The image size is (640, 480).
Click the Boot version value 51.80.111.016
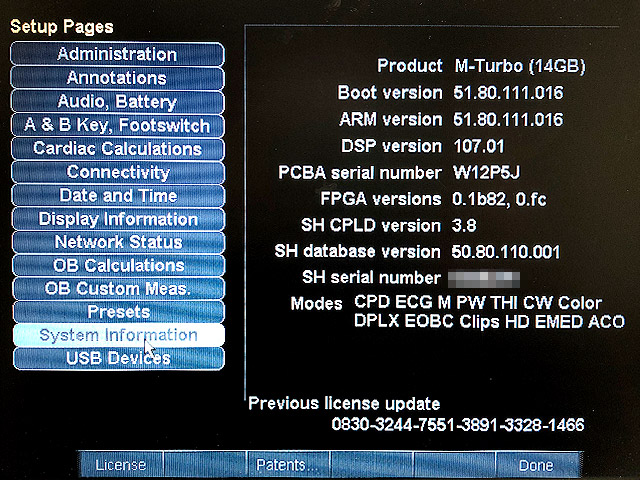508,93
